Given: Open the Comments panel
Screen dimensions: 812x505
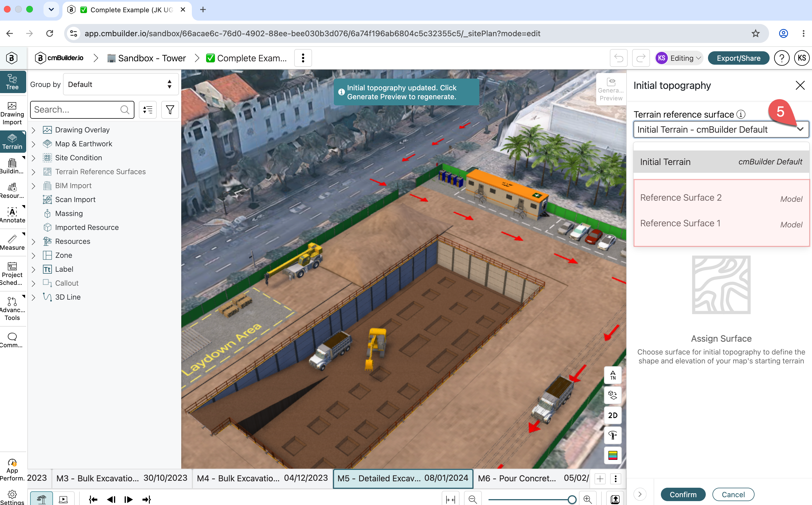Looking at the screenshot, I should [12, 340].
